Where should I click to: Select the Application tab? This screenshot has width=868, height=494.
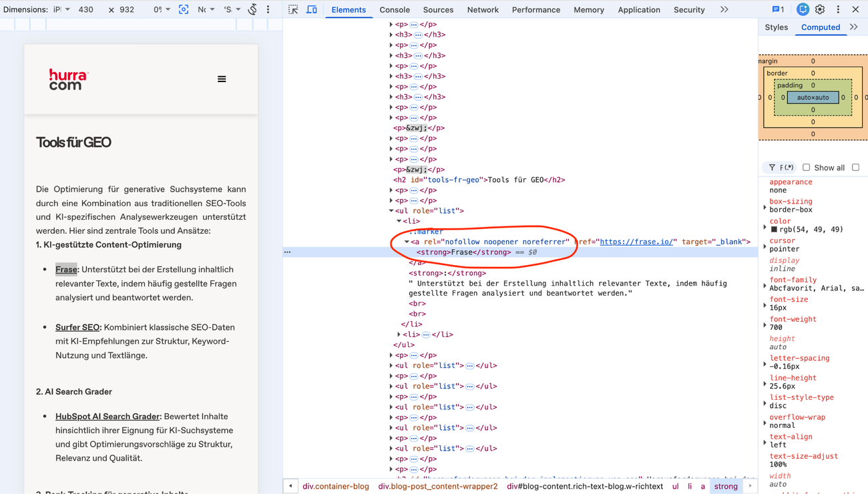[x=639, y=9]
